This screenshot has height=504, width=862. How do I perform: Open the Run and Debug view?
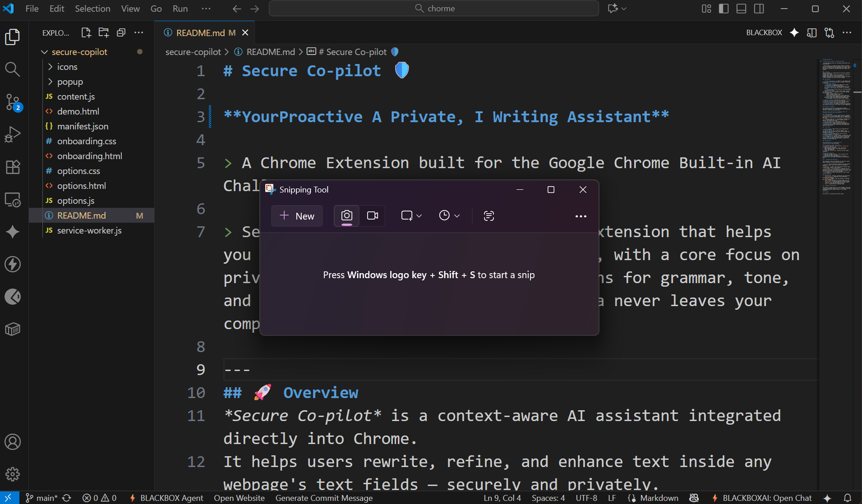point(13,134)
